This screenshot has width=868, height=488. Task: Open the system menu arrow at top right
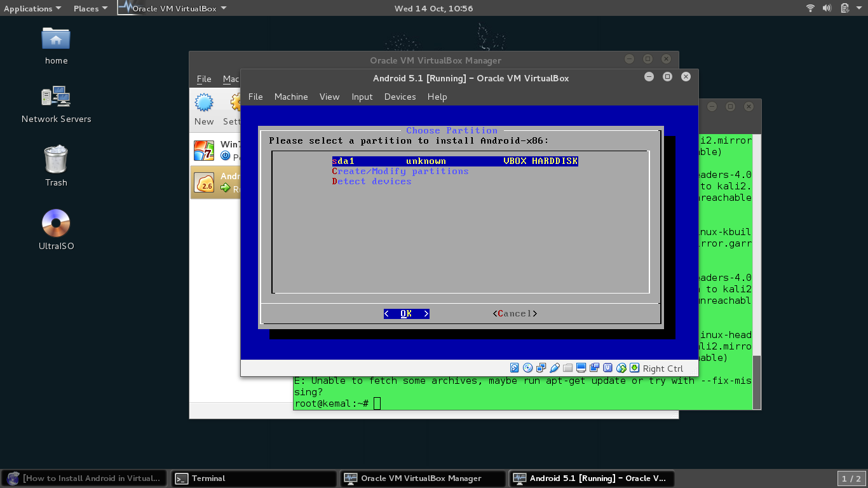click(859, 8)
